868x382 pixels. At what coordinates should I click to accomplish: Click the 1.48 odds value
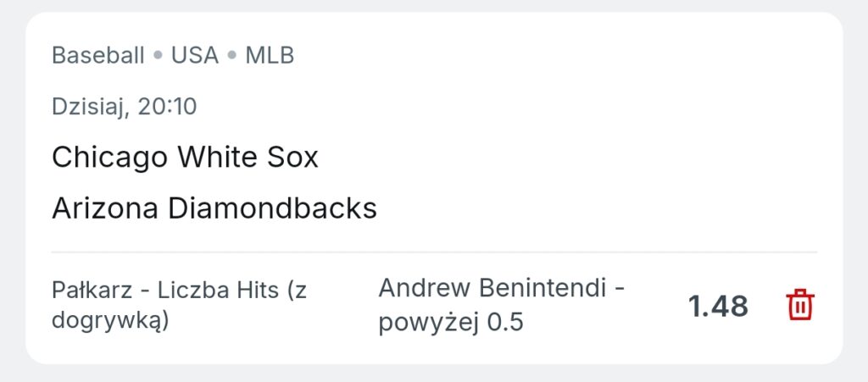(x=718, y=307)
